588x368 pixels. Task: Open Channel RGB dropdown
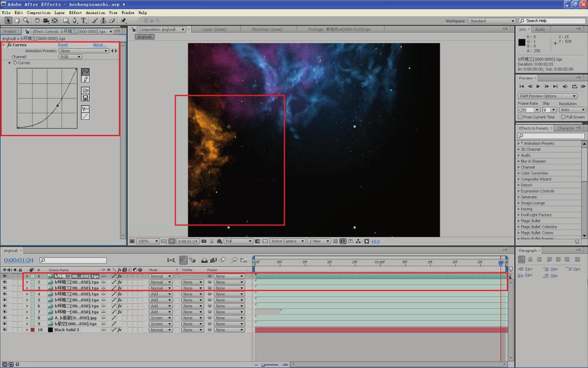tap(70, 57)
